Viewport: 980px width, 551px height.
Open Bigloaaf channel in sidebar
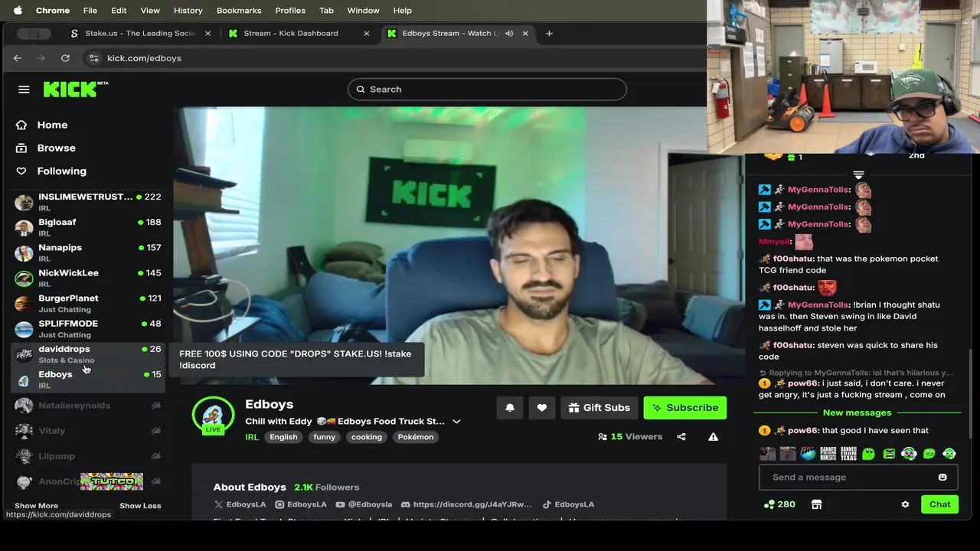tap(88, 227)
